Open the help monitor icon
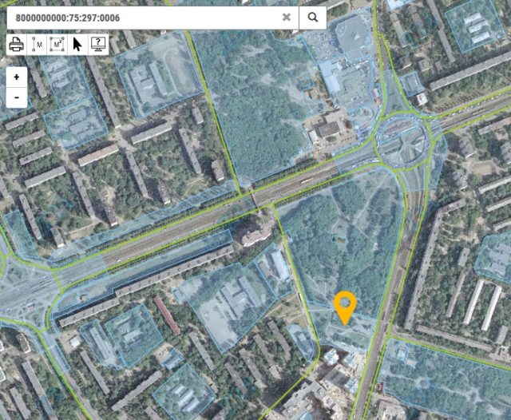Image resolution: width=511 pixels, height=420 pixels. tap(97, 45)
